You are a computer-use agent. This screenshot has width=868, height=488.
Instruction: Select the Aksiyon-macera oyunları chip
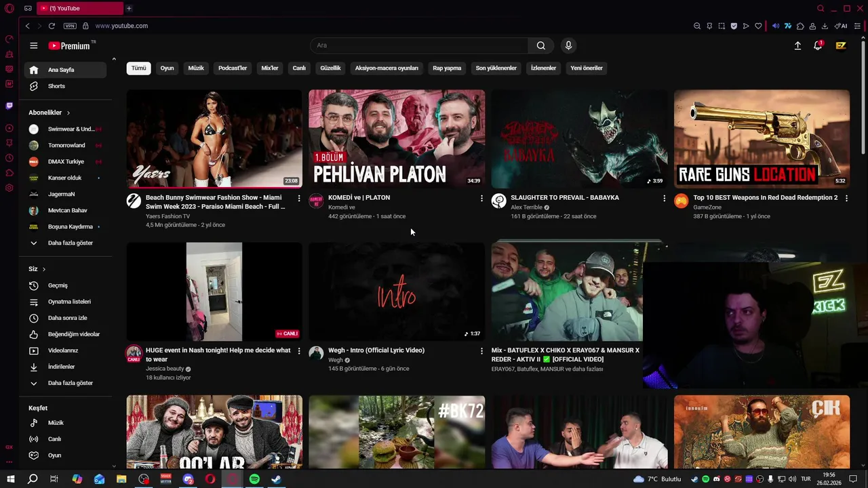click(387, 68)
